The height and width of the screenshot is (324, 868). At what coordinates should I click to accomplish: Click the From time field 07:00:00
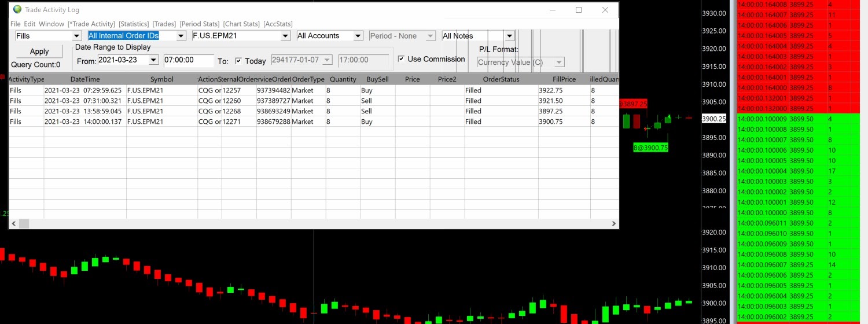tap(189, 60)
